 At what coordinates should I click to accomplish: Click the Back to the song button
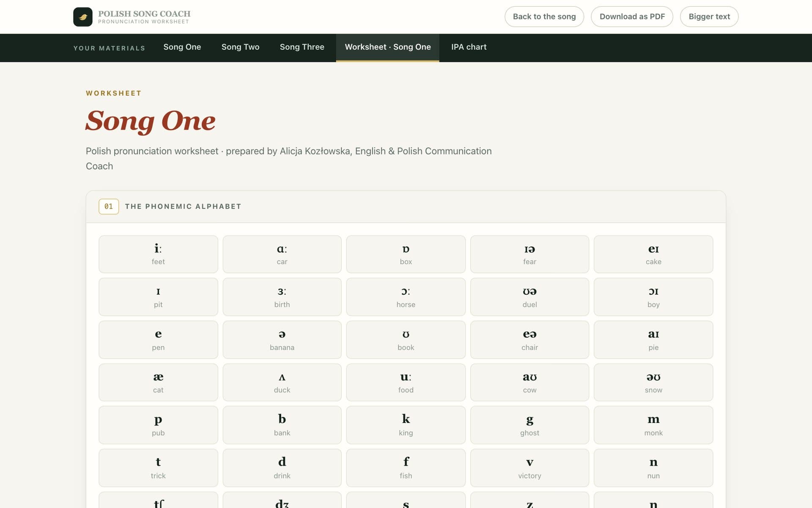pyautogui.click(x=544, y=17)
